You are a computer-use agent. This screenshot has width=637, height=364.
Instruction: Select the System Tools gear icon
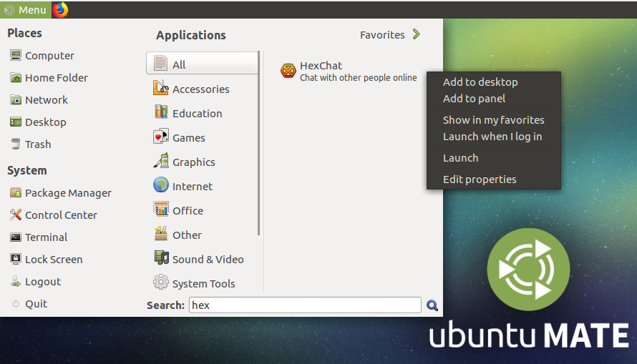tap(161, 282)
